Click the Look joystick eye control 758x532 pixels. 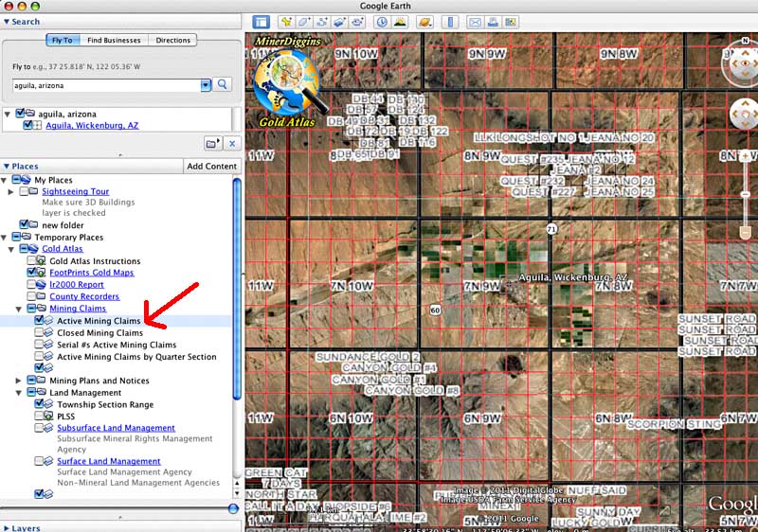[745, 63]
